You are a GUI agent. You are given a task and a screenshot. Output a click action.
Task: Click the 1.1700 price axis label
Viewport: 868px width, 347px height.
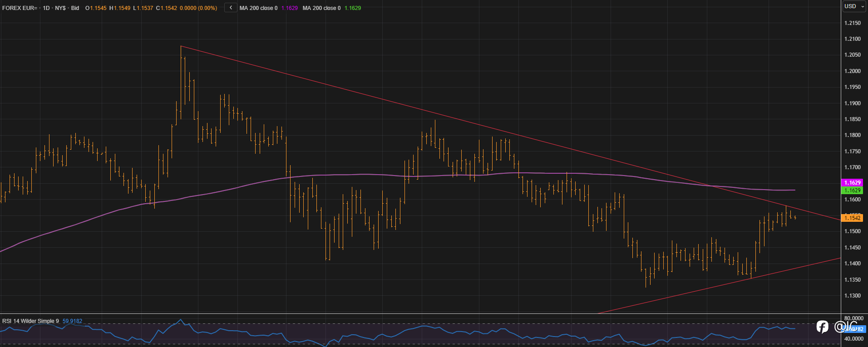[x=853, y=167]
